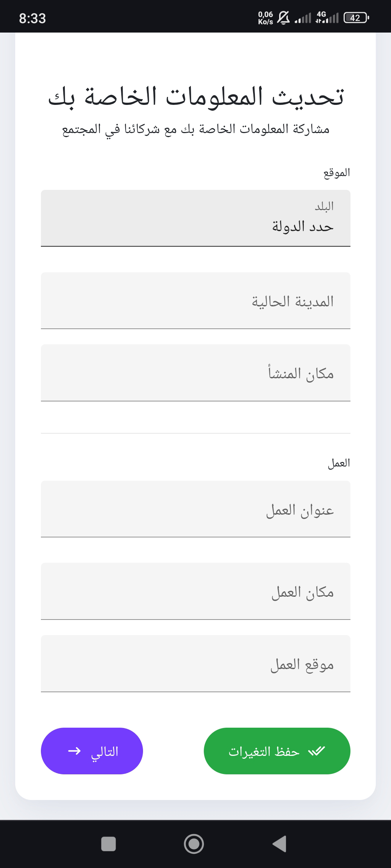Open recent apps with the square icon

click(108, 844)
